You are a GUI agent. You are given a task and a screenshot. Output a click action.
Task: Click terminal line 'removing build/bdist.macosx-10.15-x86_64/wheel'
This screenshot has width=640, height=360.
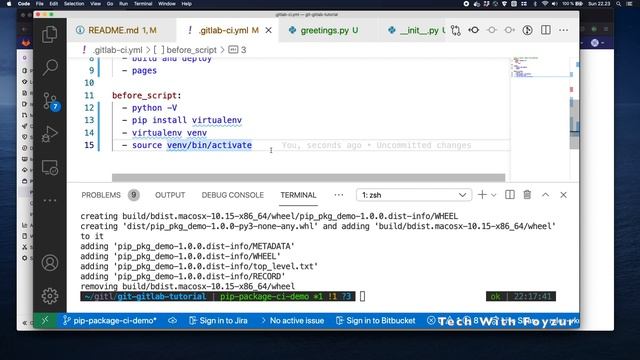point(187,286)
